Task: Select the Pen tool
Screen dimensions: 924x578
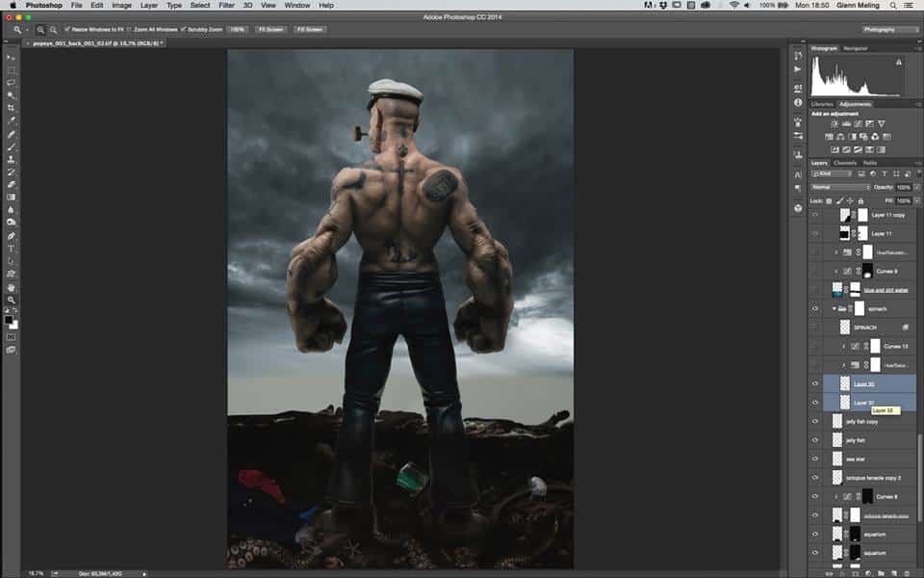Action: pos(12,235)
